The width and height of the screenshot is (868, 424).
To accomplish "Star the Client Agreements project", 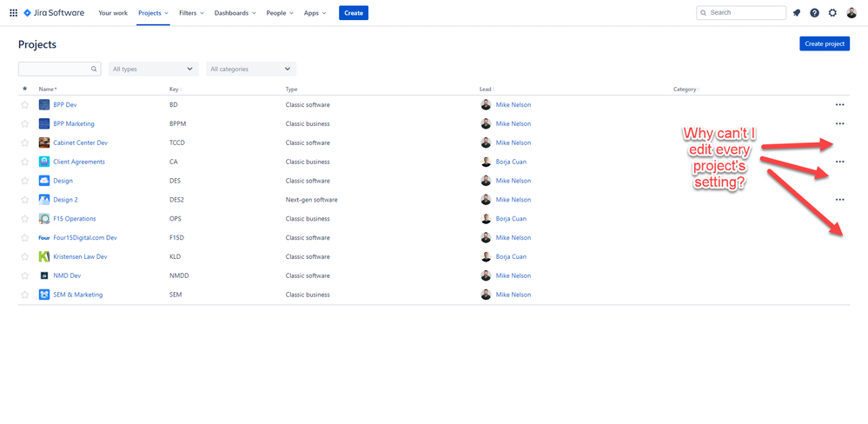I will pos(24,162).
